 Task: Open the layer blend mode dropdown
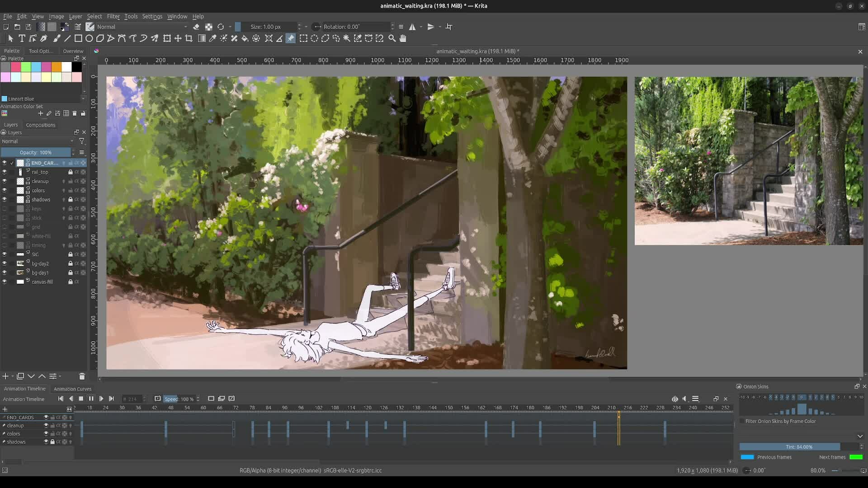pos(37,141)
